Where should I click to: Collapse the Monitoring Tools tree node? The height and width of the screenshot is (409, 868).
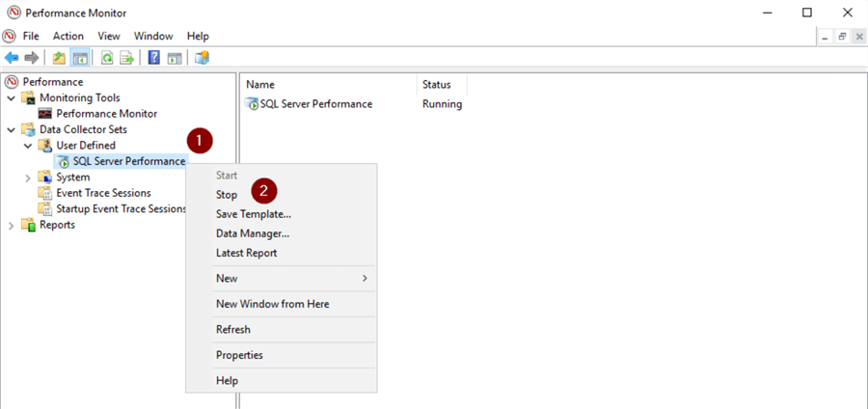[11, 98]
